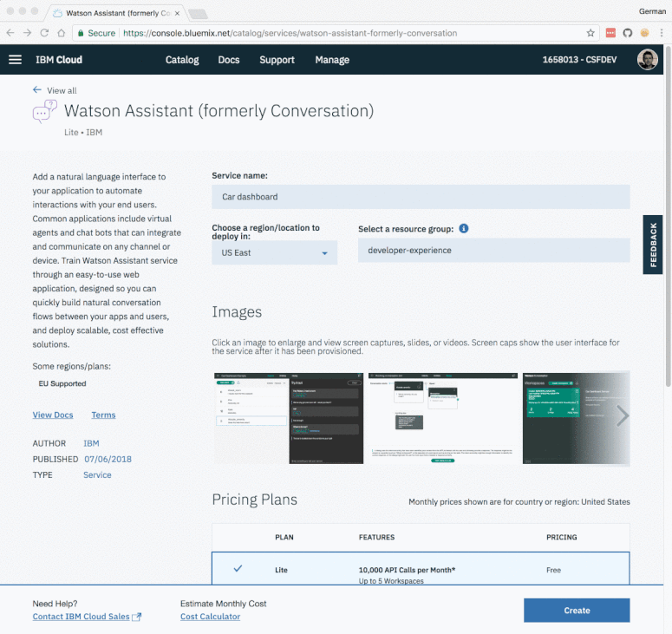Go back with browser back arrow
The image size is (672, 634).
[10, 33]
